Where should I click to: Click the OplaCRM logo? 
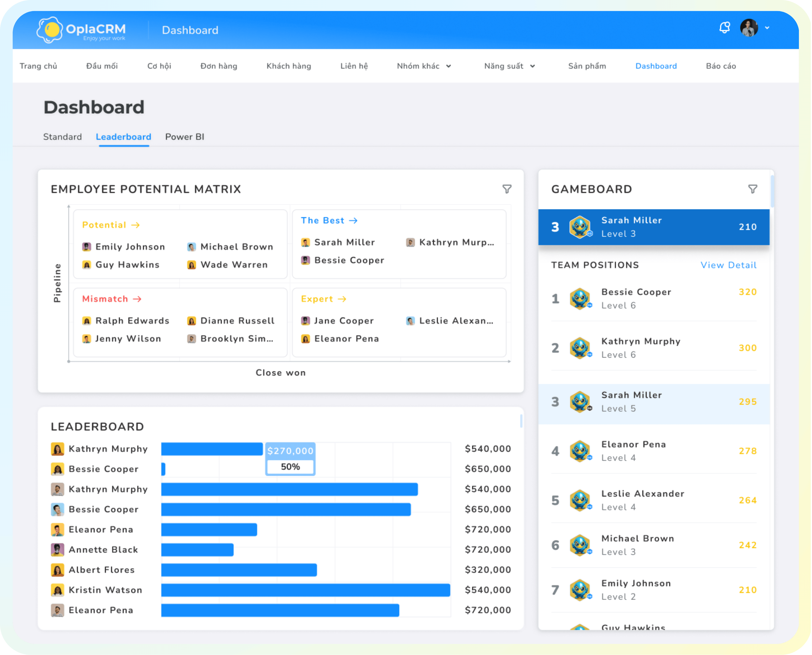coord(81,30)
